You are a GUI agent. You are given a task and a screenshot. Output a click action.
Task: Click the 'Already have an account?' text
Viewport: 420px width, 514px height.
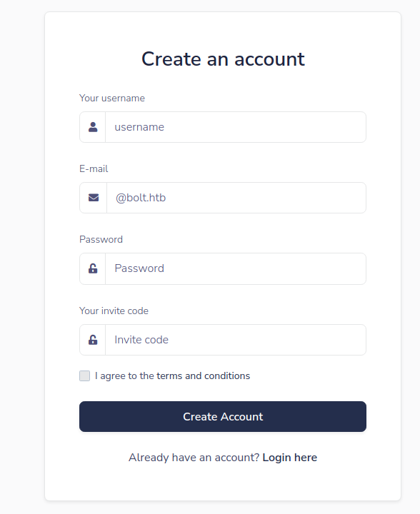pyautogui.click(x=194, y=458)
